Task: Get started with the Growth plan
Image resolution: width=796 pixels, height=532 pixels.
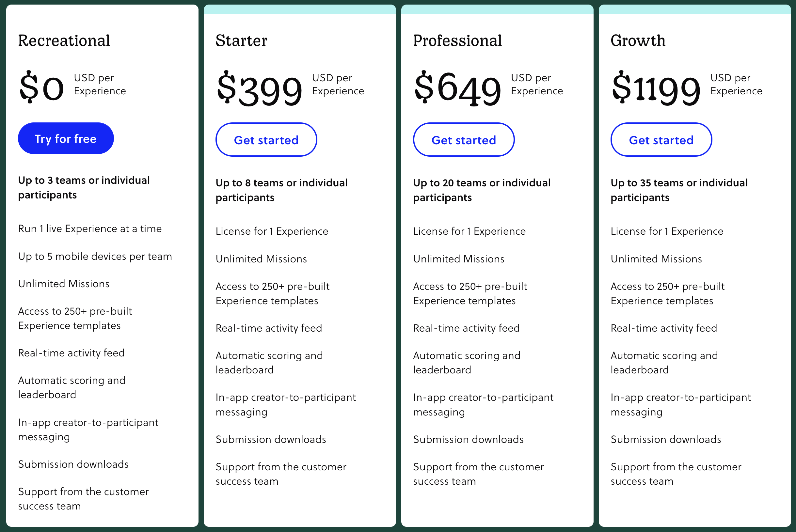Action: [x=661, y=139]
